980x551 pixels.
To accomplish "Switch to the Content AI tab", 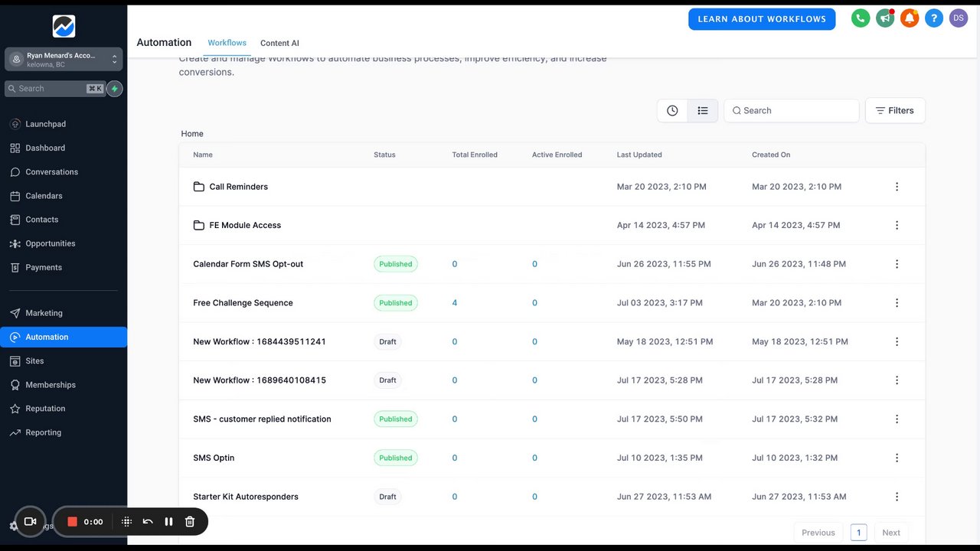I will coord(279,43).
